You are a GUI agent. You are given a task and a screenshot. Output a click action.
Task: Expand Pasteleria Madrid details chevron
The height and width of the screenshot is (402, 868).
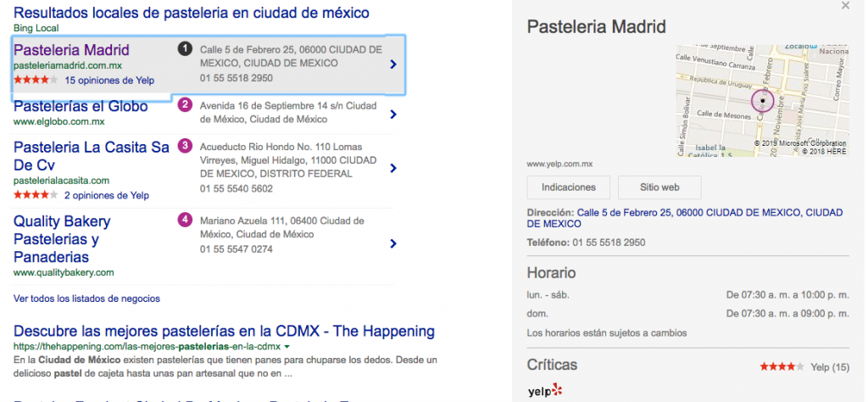tap(393, 64)
